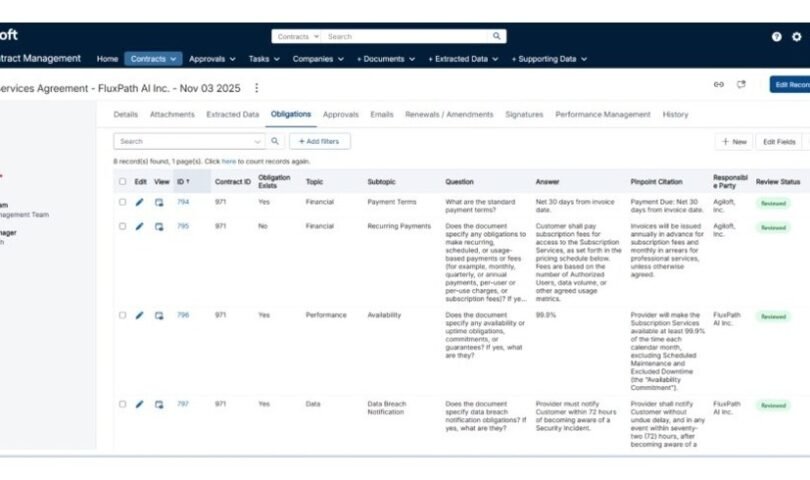Click the Add filters button
The width and height of the screenshot is (810, 480).
[319, 142]
